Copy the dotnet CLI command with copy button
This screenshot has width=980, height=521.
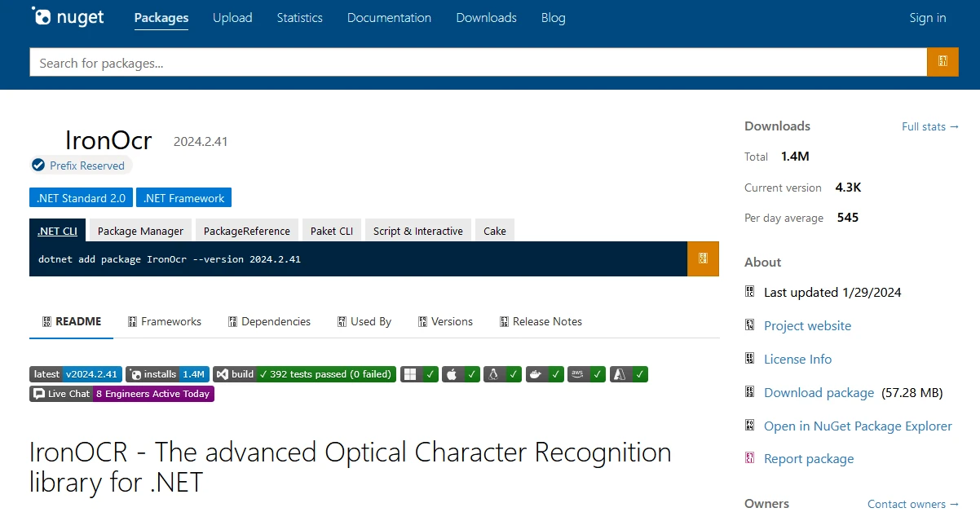(703, 258)
